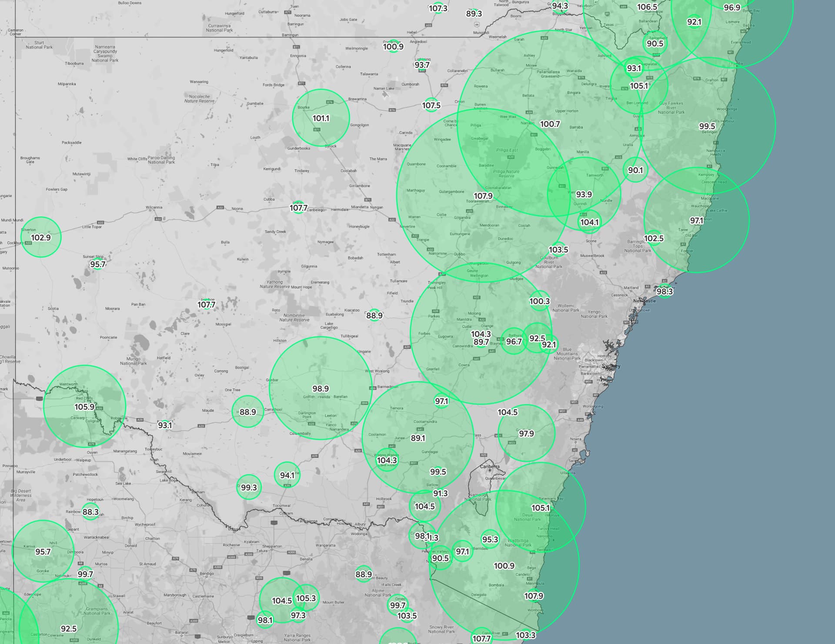Select the 105.3 bubble marker
Image resolution: width=835 pixels, height=644 pixels.
[306, 598]
